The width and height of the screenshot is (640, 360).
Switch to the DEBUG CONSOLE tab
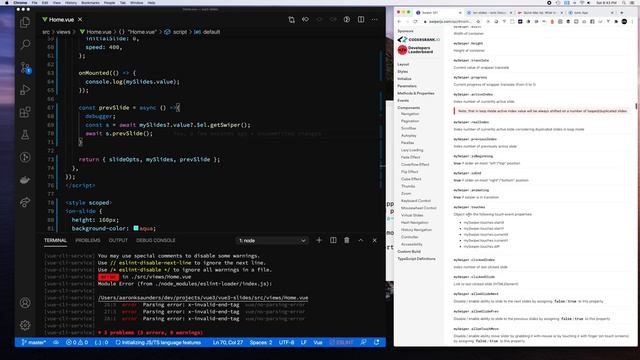[x=156, y=240]
